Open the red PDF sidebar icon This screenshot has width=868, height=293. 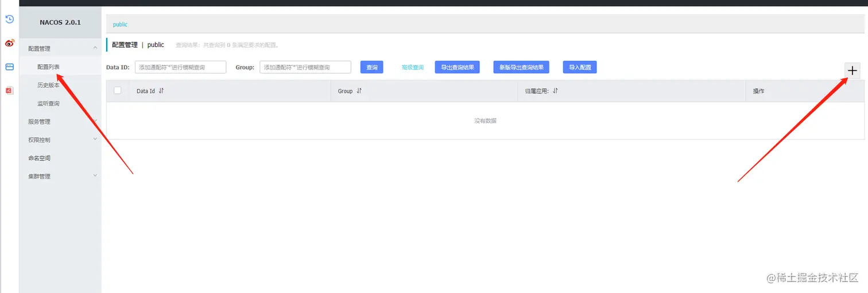9,90
